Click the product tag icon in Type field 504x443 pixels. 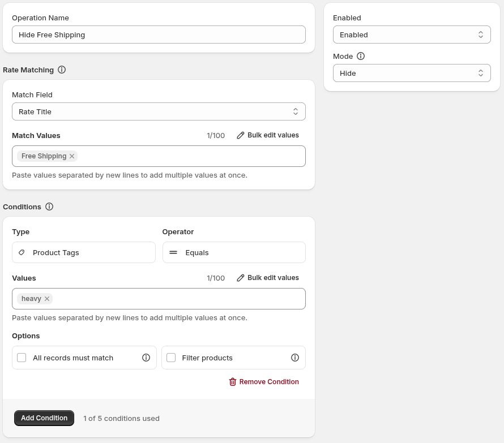point(22,252)
